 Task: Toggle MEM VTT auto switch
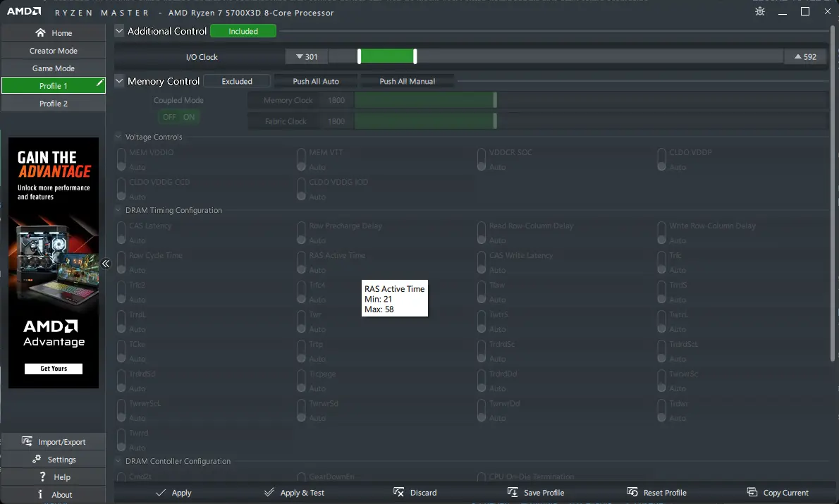[301, 159]
